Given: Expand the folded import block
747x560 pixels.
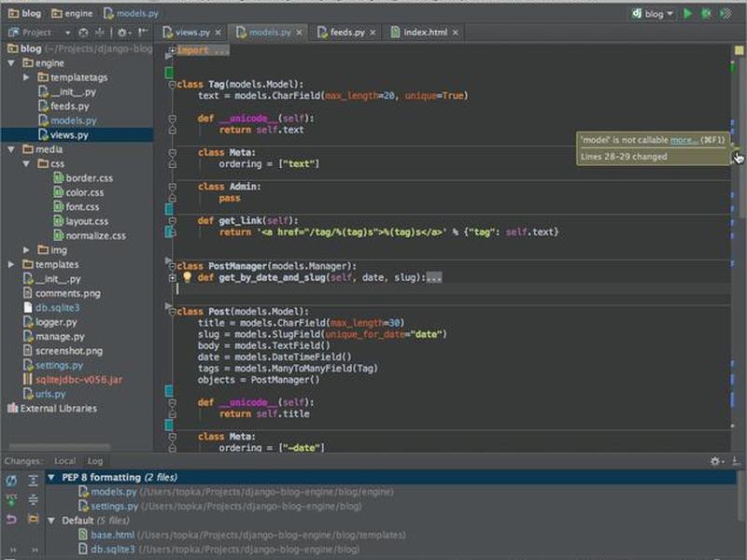Looking at the screenshot, I should 172,49.
